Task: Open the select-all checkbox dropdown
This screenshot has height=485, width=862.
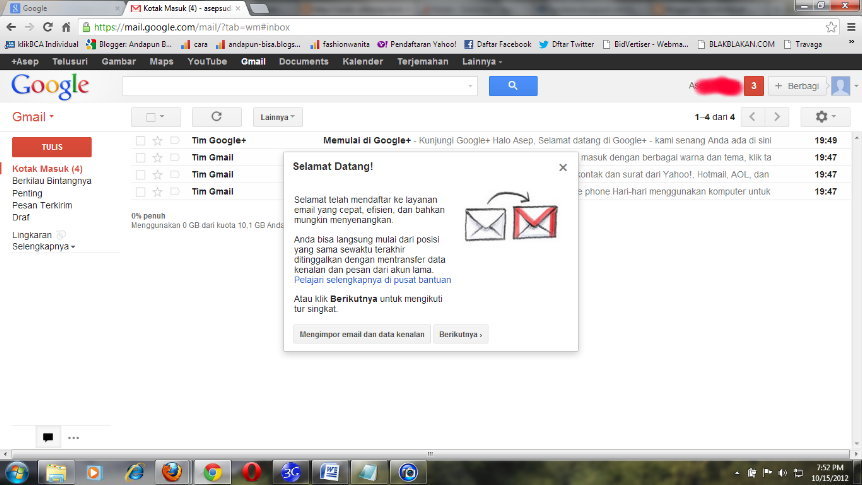Action: pyautogui.click(x=156, y=117)
